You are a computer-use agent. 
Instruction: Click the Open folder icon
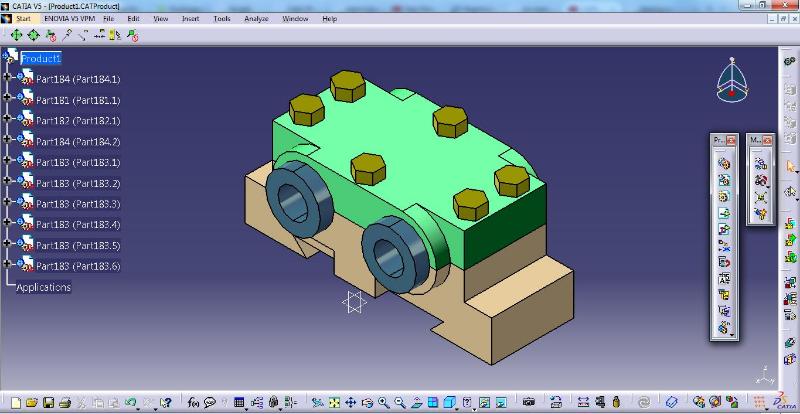coord(32,403)
